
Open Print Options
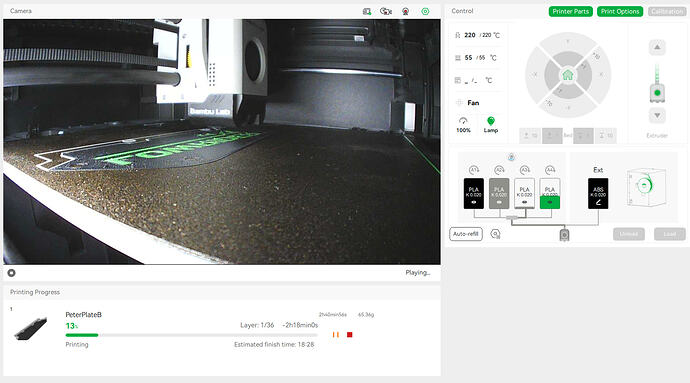coord(620,11)
